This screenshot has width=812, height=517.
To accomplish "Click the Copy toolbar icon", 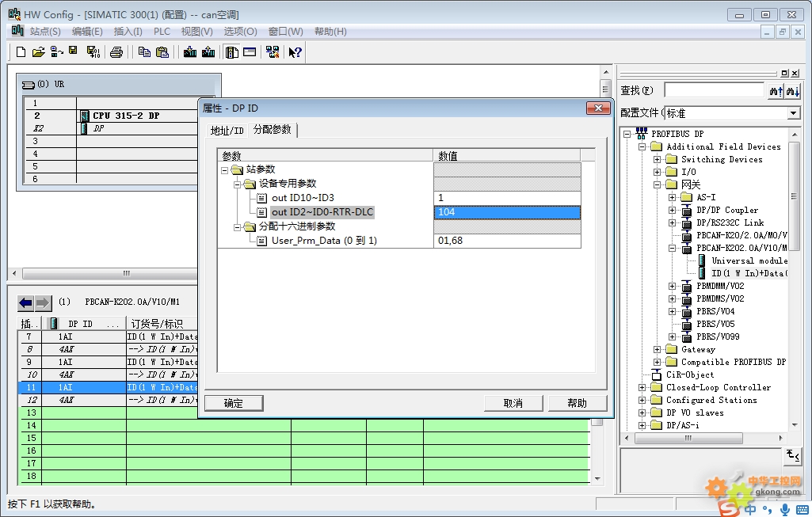I will pos(144,51).
